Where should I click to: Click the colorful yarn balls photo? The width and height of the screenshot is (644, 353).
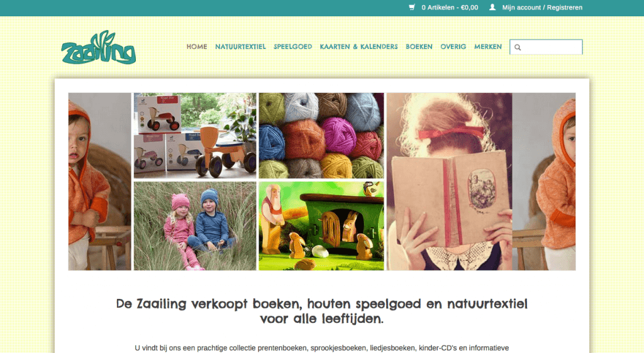[x=321, y=136]
